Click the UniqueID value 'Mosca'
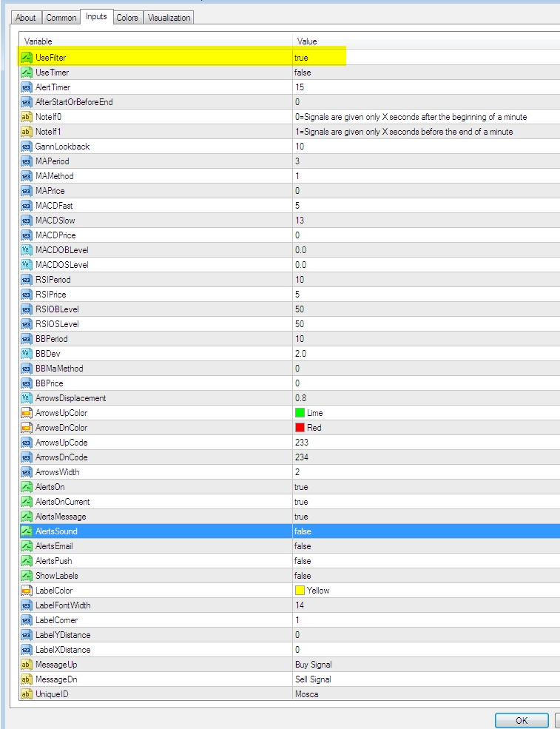 (307, 694)
